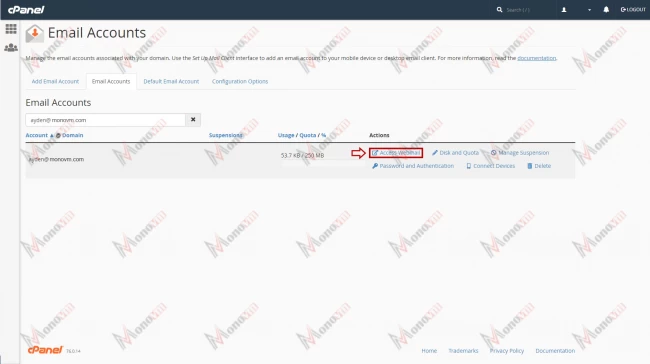Open Connect Devices action
650x364 pixels.
tap(490, 166)
